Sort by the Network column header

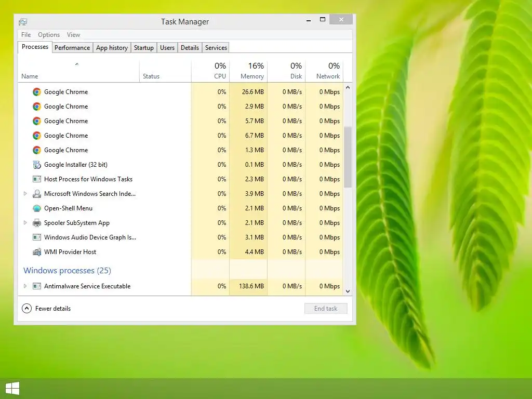pyautogui.click(x=324, y=71)
